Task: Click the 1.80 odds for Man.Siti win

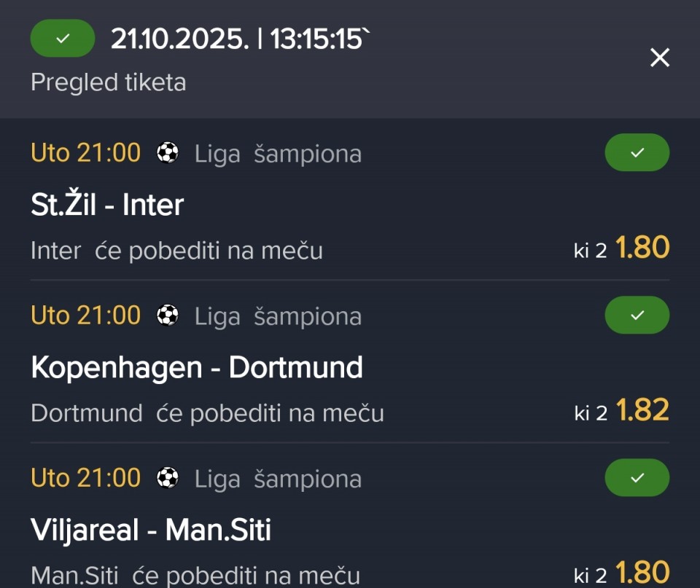Action: coord(642,573)
